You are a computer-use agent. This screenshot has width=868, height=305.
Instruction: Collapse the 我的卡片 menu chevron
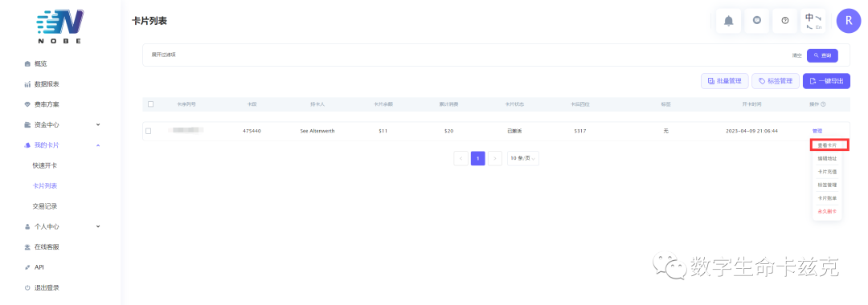(x=98, y=145)
